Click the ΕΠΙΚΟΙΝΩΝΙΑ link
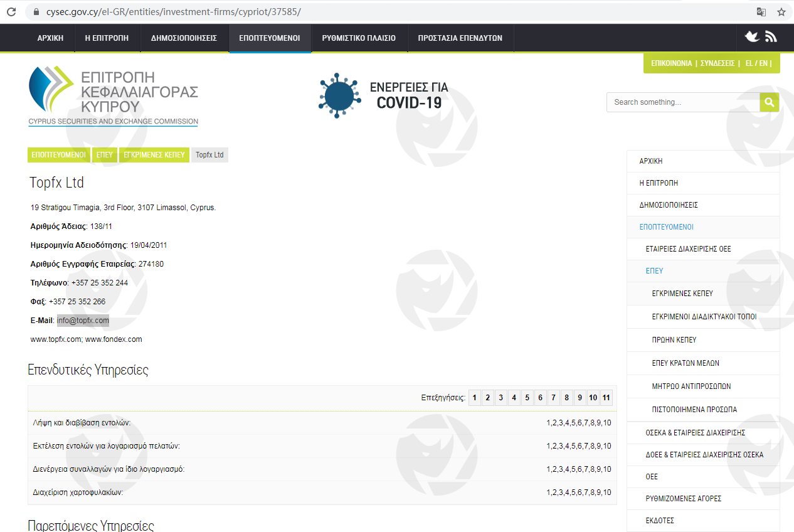 pos(672,63)
